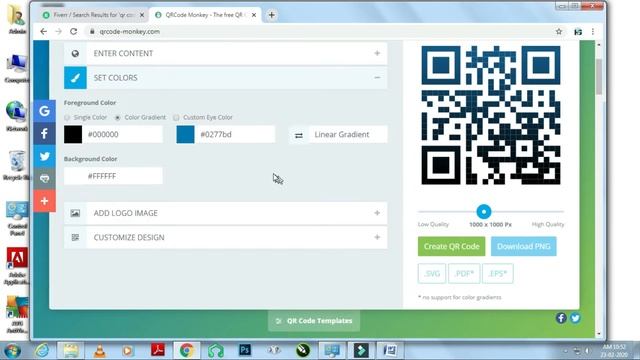Click the browser address bar
The width and height of the screenshot is (640, 360).
[x=318, y=31]
